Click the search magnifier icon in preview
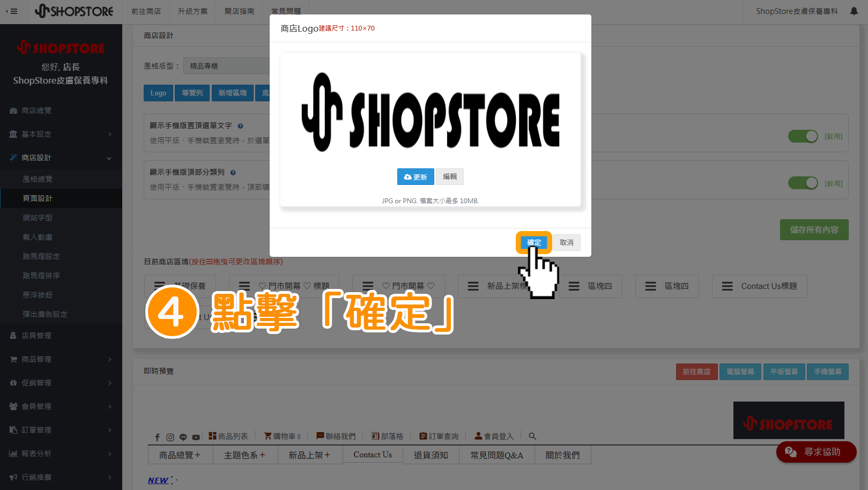 pos(532,436)
